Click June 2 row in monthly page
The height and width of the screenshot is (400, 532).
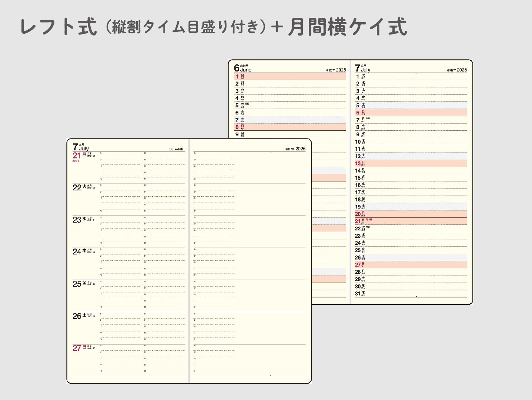[x=290, y=84]
